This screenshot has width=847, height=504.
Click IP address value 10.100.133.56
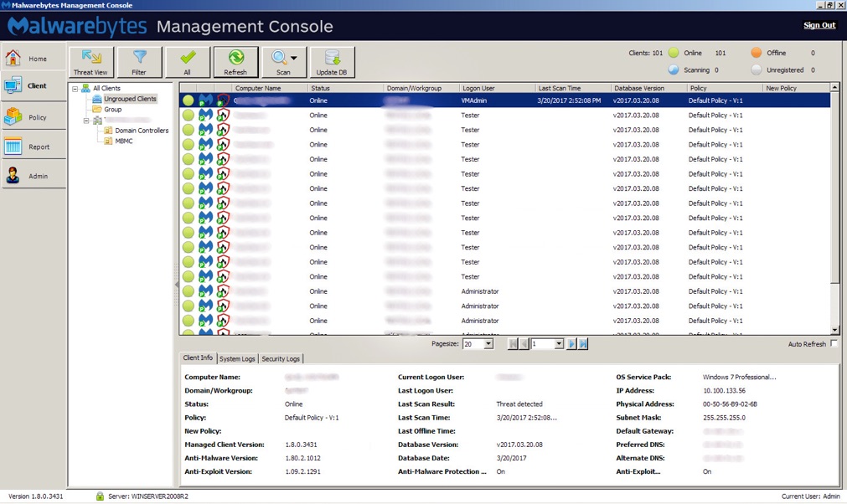724,391
